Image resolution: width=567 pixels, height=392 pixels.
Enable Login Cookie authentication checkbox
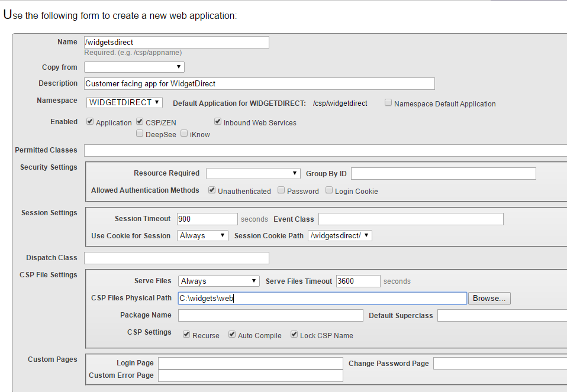(329, 190)
